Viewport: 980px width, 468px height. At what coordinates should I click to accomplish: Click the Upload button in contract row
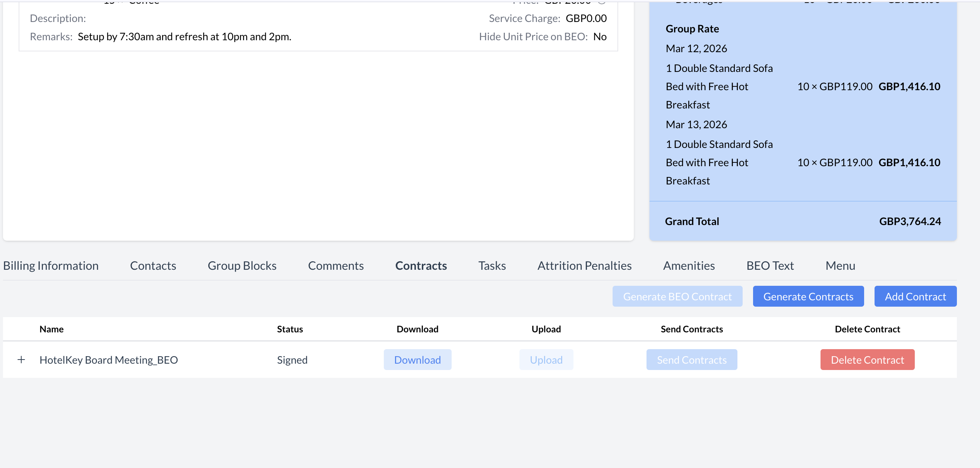(546, 360)
